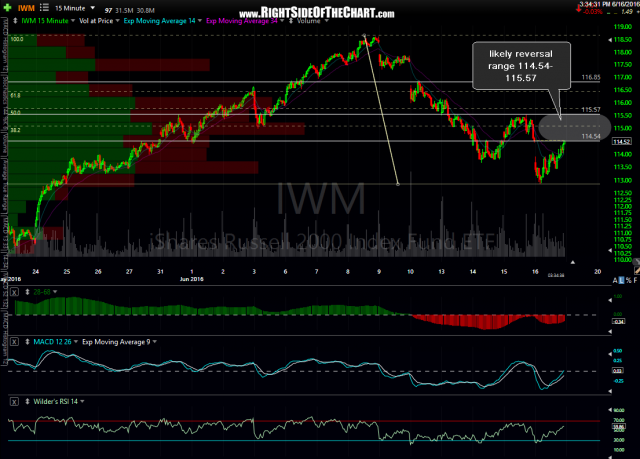Click the scale arrow at top of histogram pane
Viewport: 640px width, 459px height.
click(610, 300)
